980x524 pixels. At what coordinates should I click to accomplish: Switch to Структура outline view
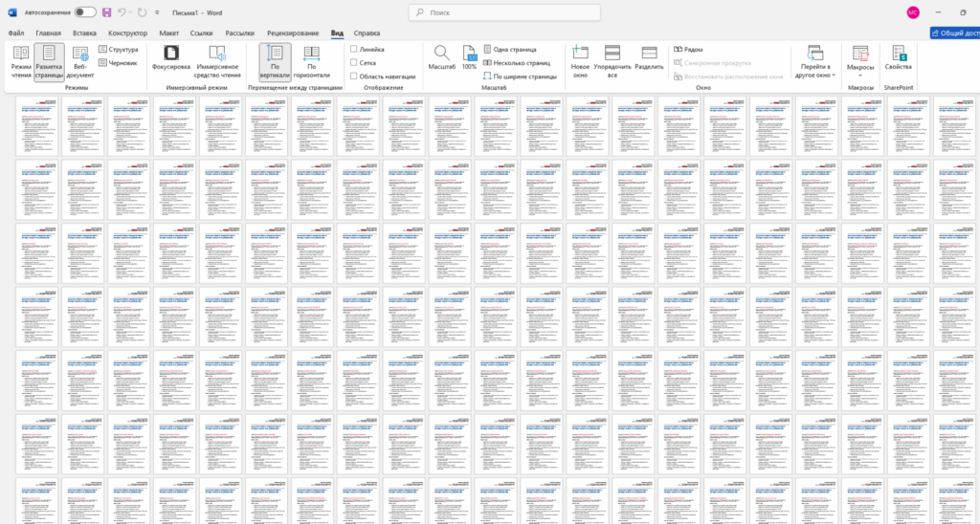click(x=118, y=50)
